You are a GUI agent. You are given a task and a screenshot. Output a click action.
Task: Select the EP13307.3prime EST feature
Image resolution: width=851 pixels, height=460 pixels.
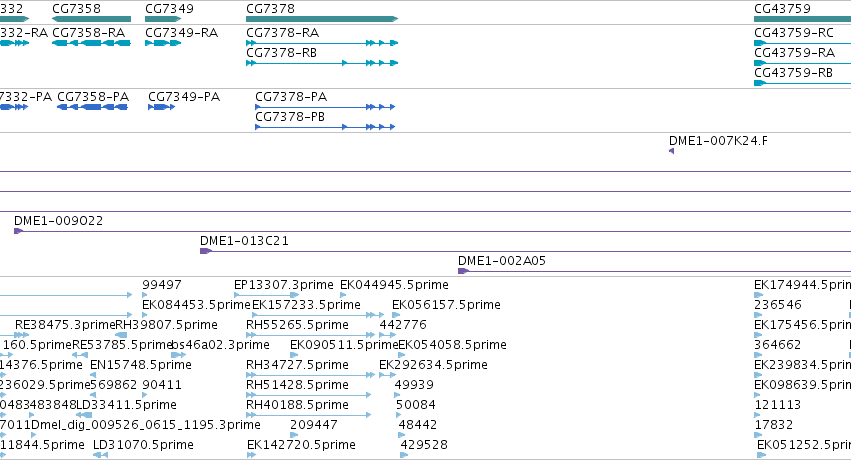[x=266, y=295]
